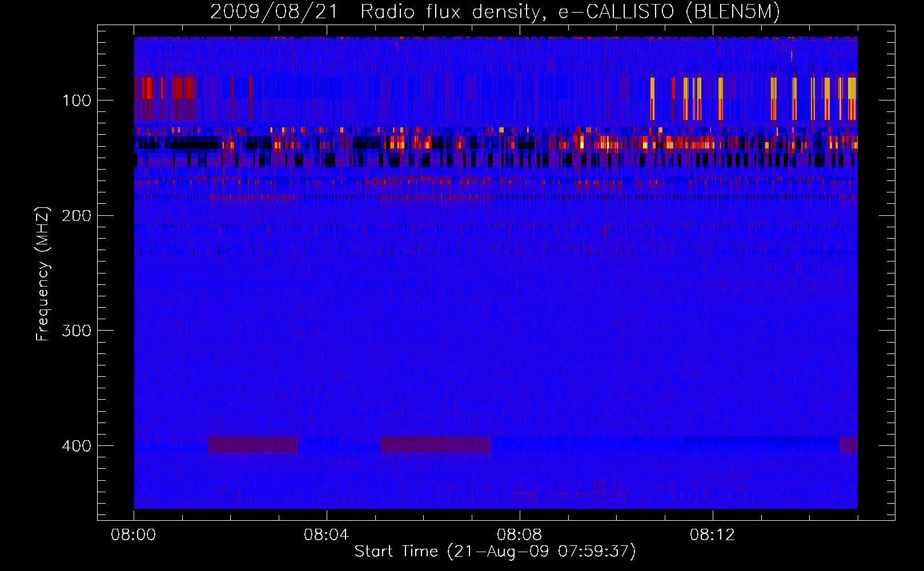
Task: Click the 08:04 time axis label
Action: click(327, 535)
